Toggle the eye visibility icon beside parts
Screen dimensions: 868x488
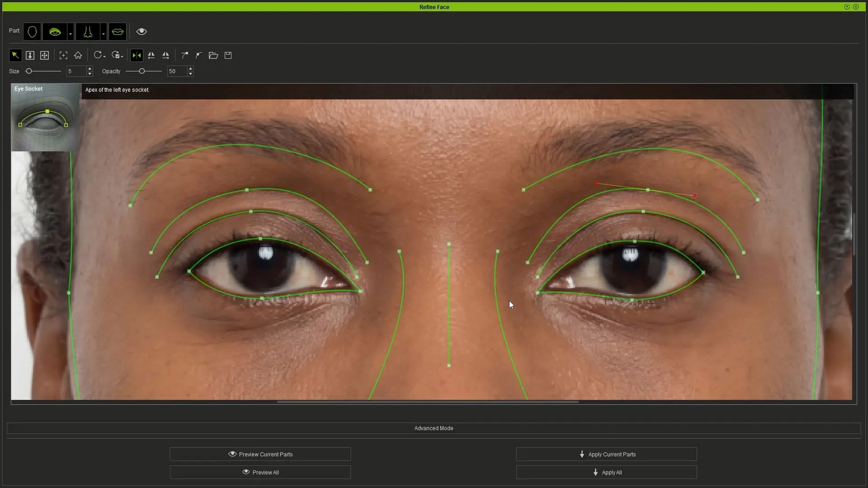[x=142, y=32]
